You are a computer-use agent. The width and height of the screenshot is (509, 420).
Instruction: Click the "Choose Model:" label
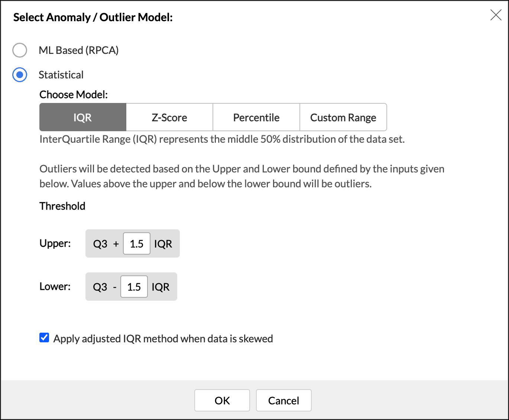(x=74, y=95)
